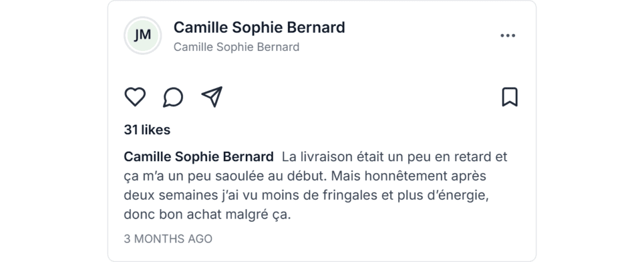Like the post with the heart icon
This screenshot has width=644, height=262.
[135, 97]
